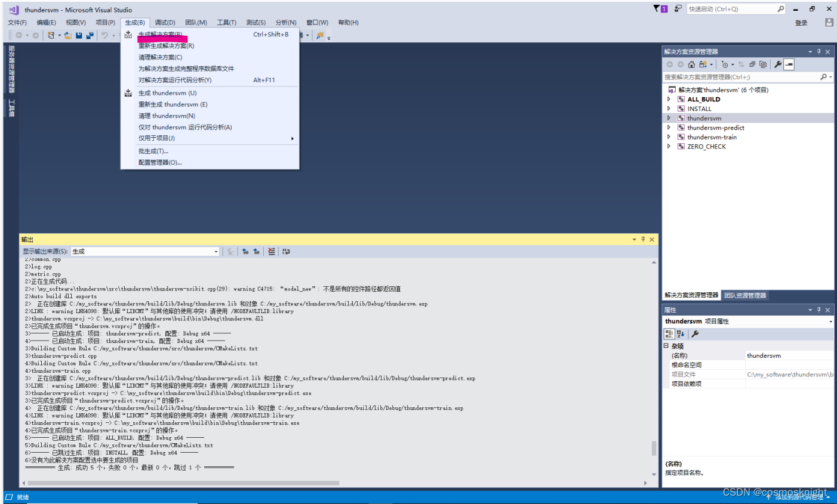Open the 调试(D) menu
837x504 pixels.
tap(165, 22)
